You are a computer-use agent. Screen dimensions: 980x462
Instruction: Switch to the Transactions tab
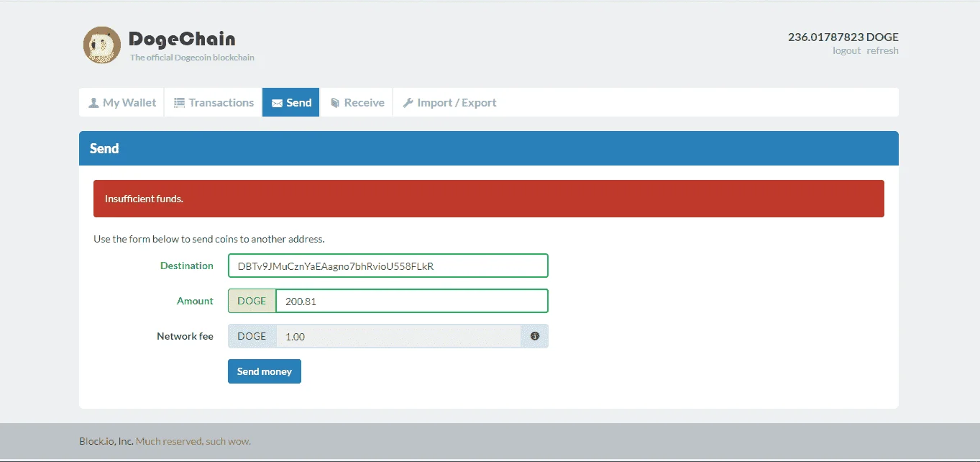point(214,102)
